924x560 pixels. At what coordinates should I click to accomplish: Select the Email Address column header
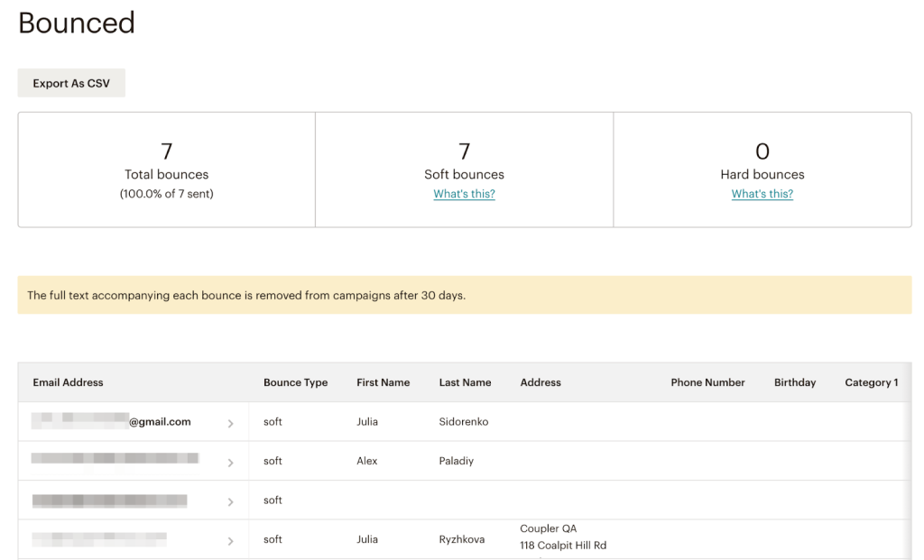[x=68, y=382]
